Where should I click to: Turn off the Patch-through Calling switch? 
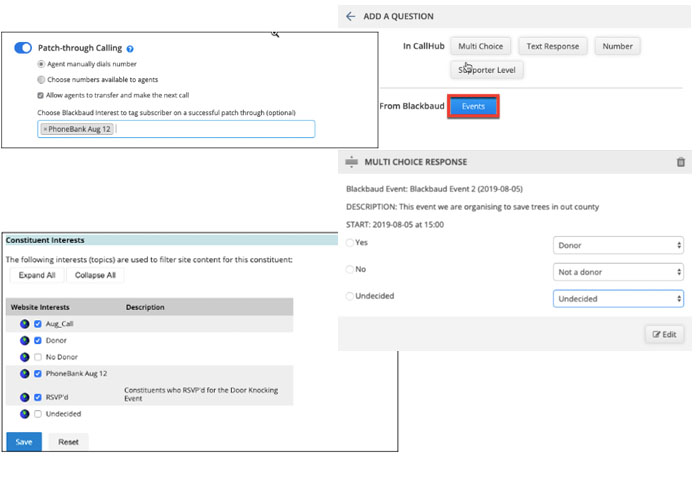[x=23, y=48]
